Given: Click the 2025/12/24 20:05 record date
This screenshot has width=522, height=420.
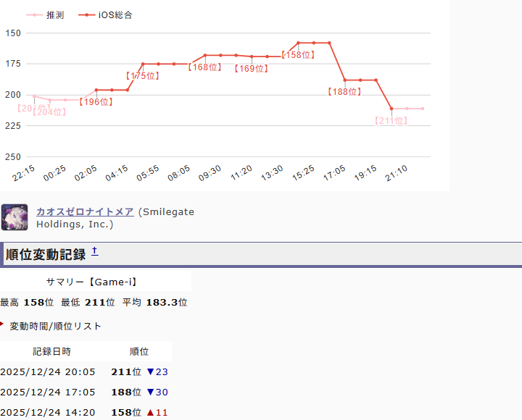Looking at the screenshot, I should coord(48,371).
